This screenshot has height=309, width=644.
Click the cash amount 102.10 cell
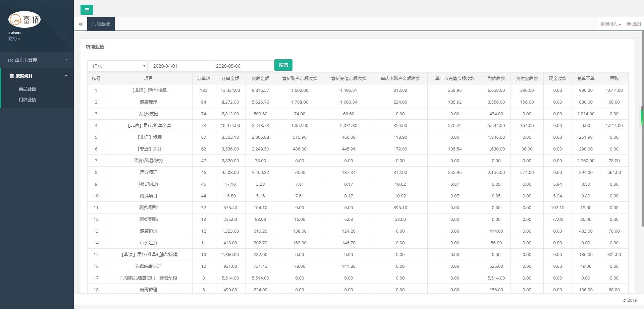pyautogui.click(x=557, y=207)
